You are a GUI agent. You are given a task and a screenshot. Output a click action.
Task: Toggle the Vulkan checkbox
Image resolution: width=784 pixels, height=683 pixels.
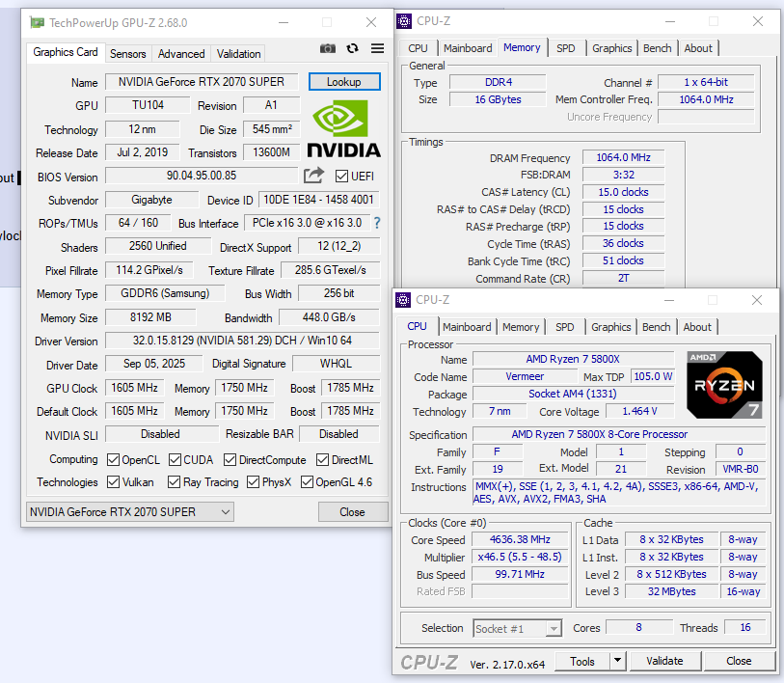tap(114, 481)
